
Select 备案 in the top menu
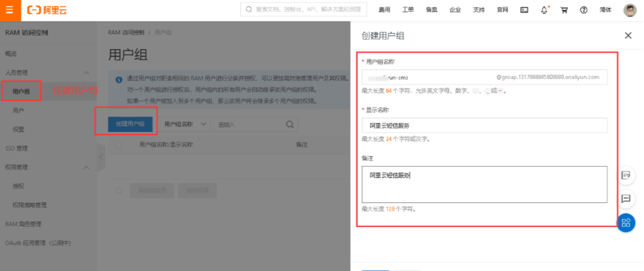431,10
